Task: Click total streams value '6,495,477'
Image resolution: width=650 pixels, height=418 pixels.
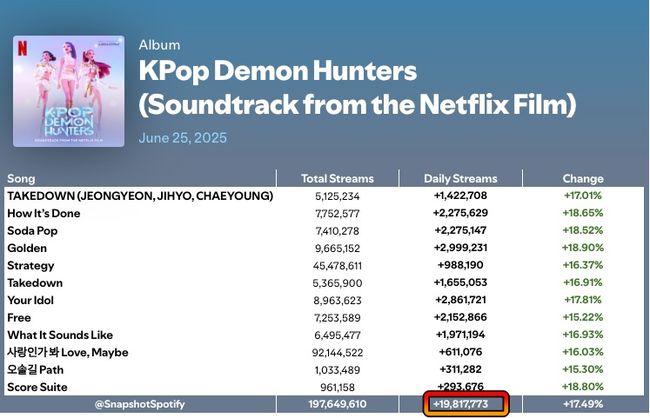Action: pyautogui.click(x=337, y=335)
